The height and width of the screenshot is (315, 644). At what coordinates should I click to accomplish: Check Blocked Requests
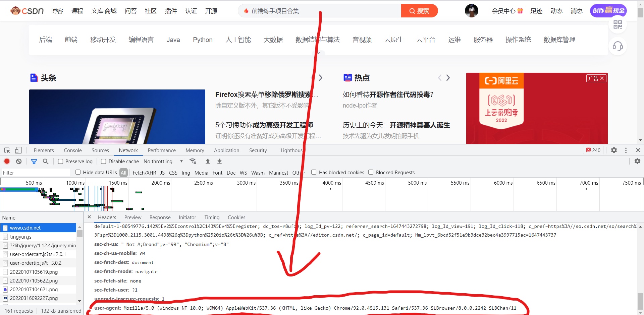click(x=371, y=172)
